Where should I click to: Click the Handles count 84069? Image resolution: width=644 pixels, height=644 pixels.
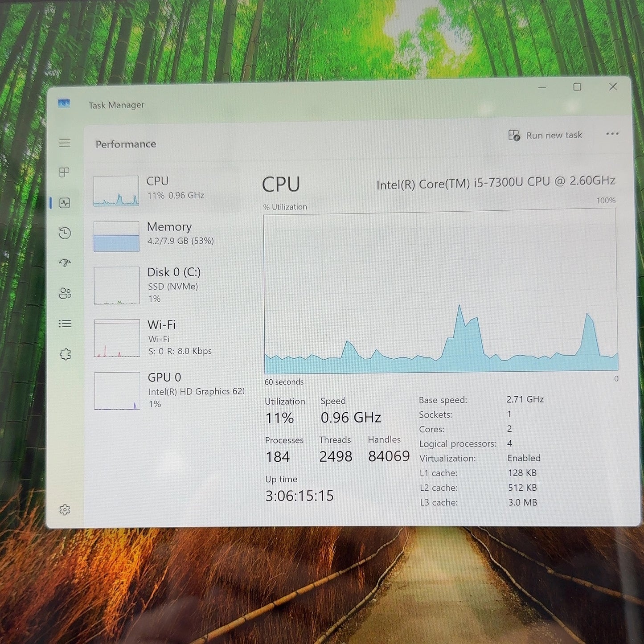click(389, 456)
